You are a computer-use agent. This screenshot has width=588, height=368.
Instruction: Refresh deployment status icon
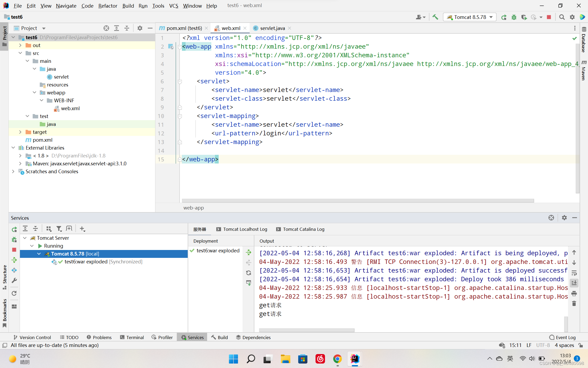point(249,273)
